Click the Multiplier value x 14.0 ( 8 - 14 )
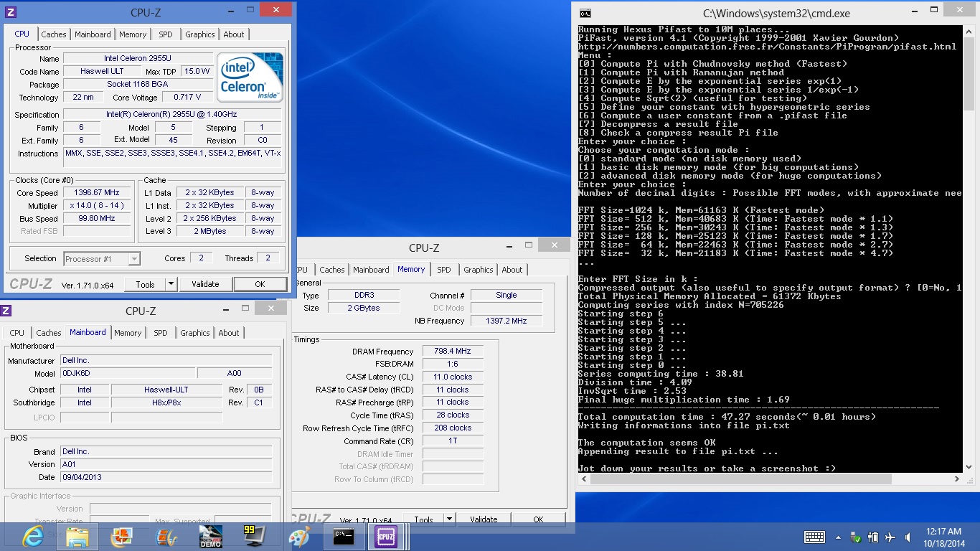Screen dimensions: 980x551 97,205
